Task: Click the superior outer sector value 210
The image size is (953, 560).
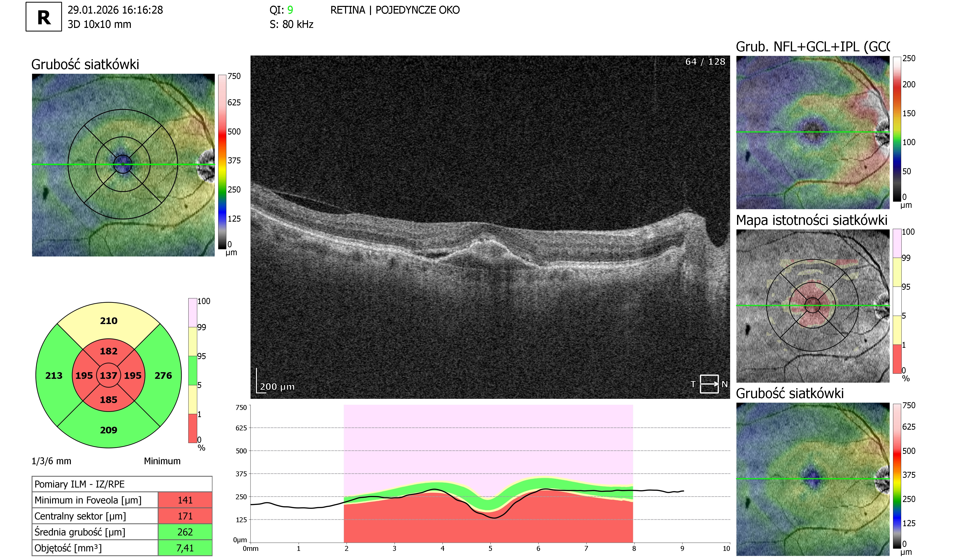Action: [109, 321]
